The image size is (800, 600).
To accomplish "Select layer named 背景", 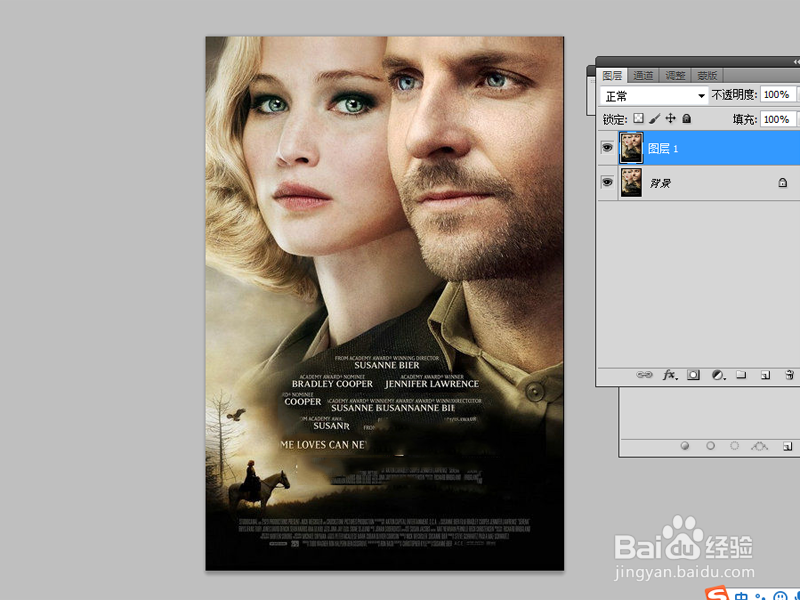I will [x=660, y=183].
